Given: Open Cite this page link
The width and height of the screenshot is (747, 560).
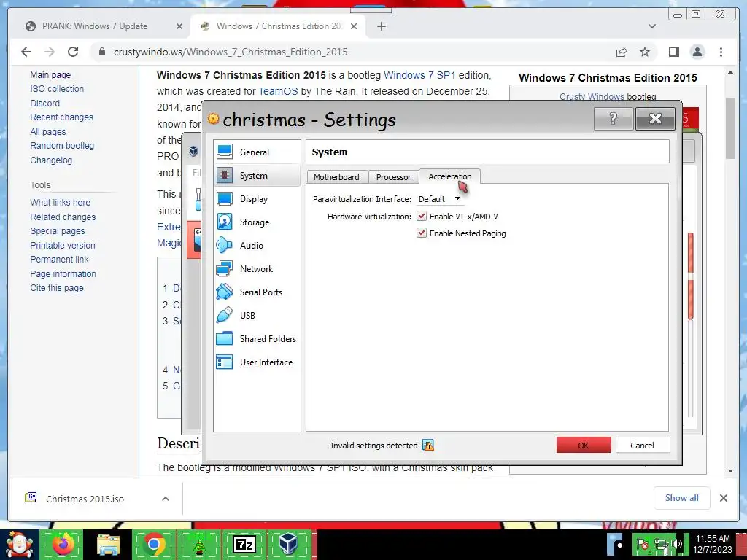Looking at the screenshot, I should coord(57,287).
